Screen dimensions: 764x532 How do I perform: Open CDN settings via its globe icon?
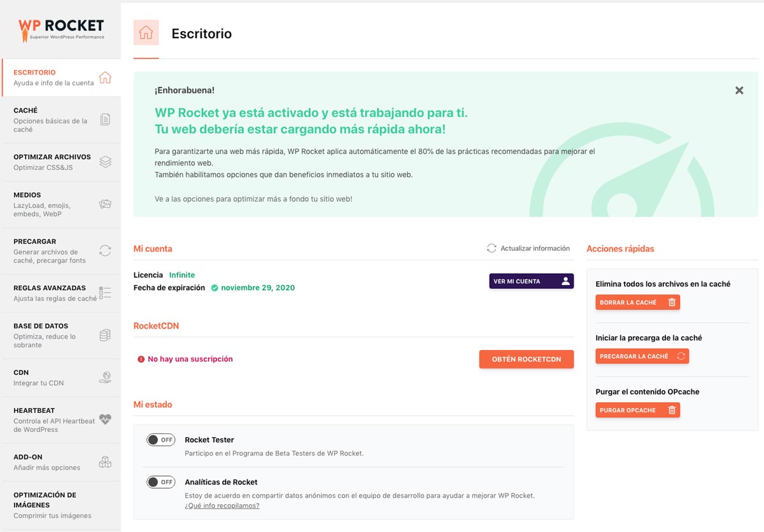click(106, 377)
